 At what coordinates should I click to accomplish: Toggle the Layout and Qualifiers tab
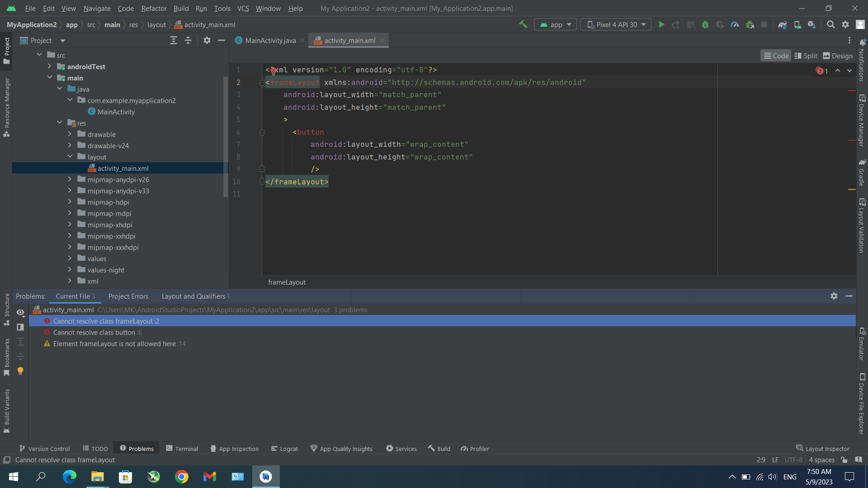[193, 296]
